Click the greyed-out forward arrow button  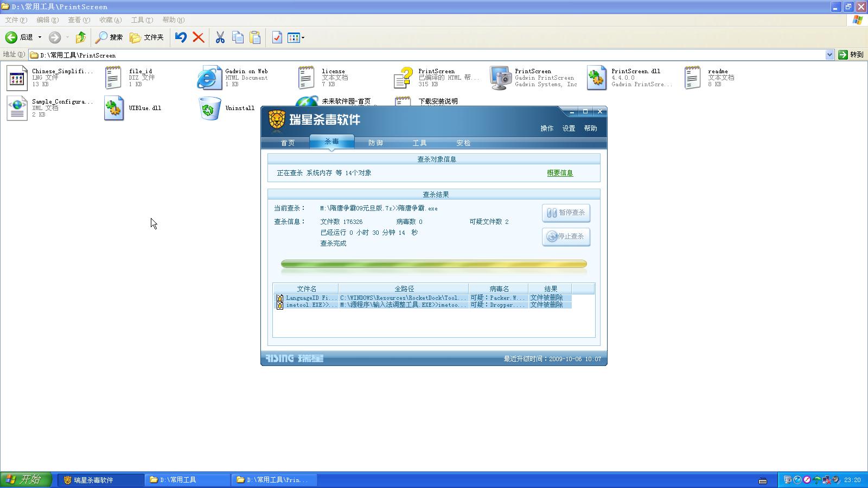pos(55,37)
